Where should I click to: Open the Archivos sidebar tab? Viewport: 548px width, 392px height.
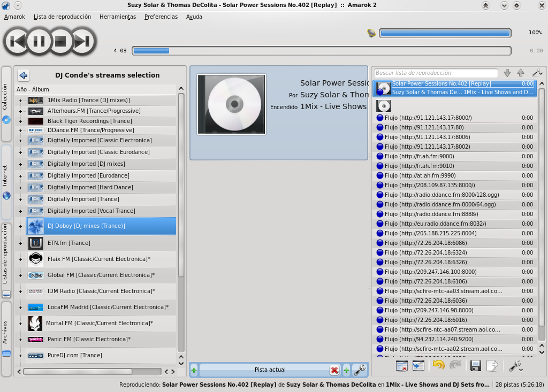pos(6,338)
